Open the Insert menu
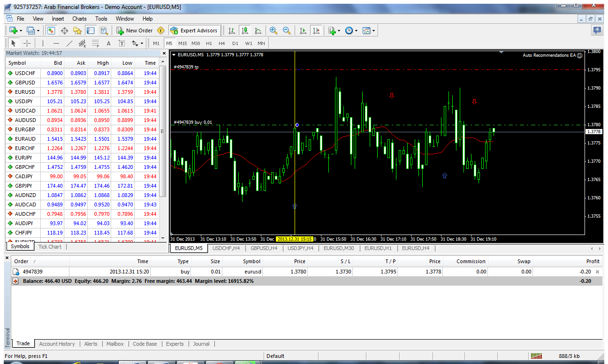The height and width of the screenshot is (364, 608). [x=58, y=19]
